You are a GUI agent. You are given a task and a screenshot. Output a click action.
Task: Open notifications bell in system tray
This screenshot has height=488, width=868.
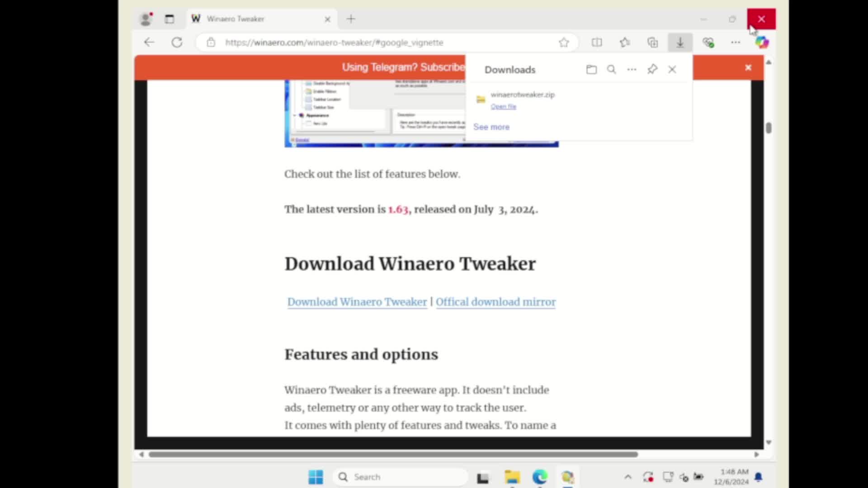759,477
